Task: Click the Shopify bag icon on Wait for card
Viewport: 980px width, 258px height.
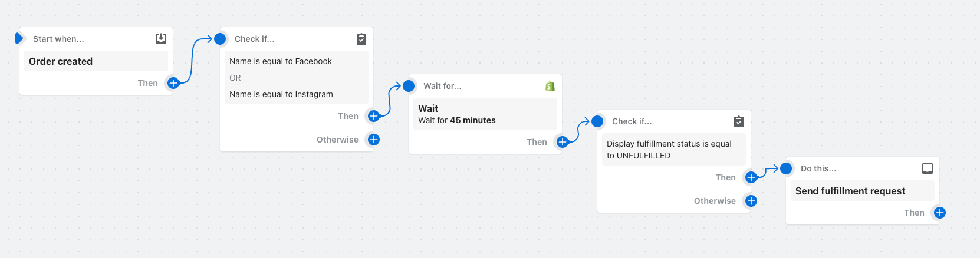Action: click(x=550, y=86)
